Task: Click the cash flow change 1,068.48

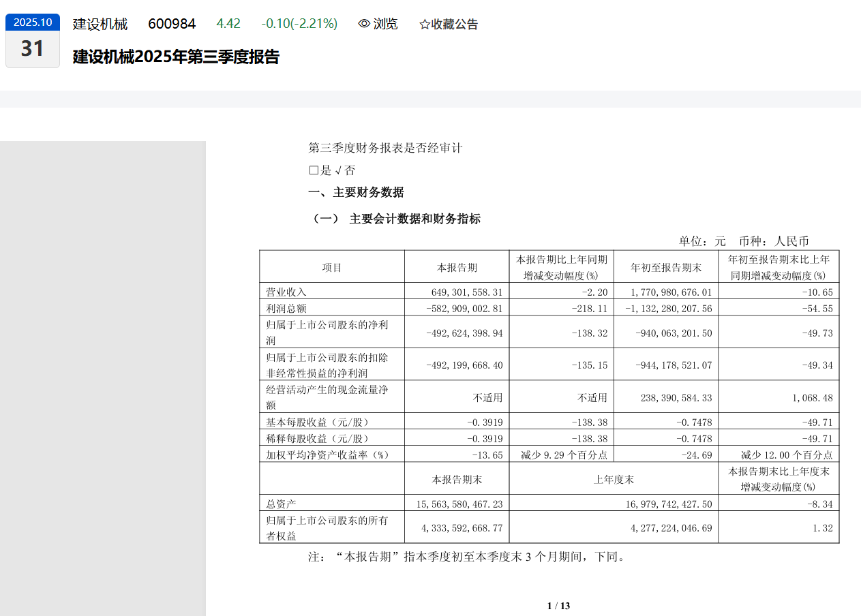Action: coord(813,397)
